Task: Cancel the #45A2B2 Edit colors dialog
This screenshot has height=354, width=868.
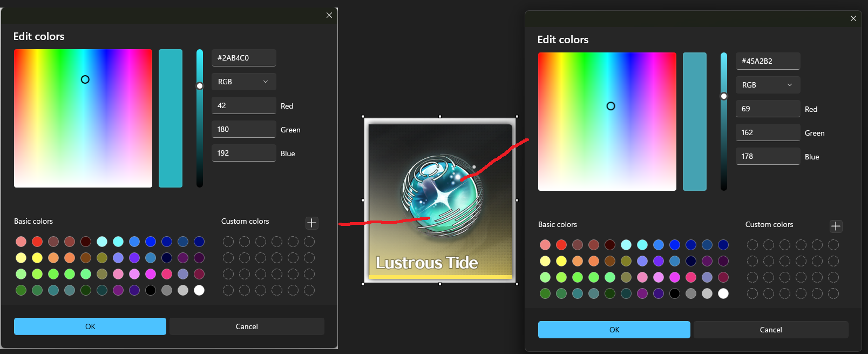Action: [x=771, y=330]
